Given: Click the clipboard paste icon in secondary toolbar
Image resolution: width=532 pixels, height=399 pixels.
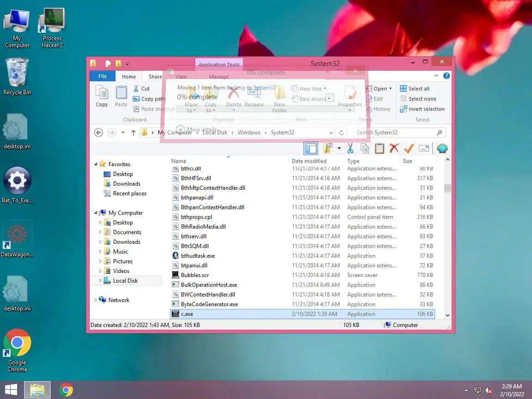Looking at the screenshot, I should point(379,148).
